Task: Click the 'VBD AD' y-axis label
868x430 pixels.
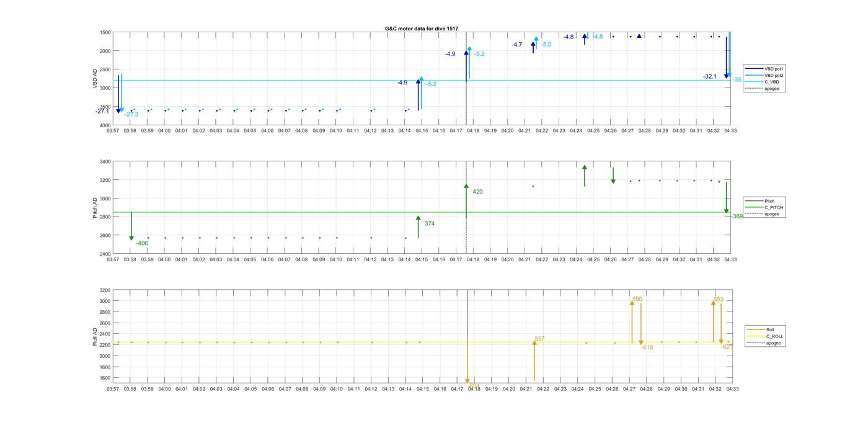Action: (95, 79)
